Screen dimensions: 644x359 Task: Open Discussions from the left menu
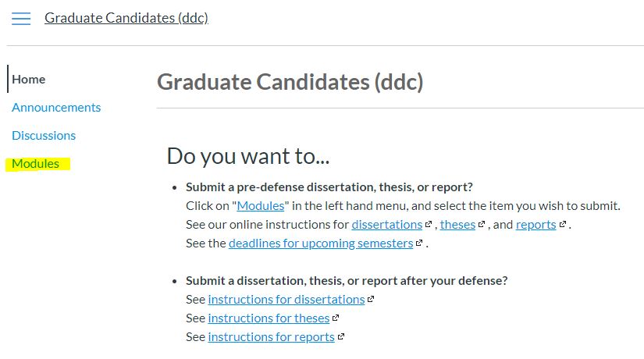point(44,136)
